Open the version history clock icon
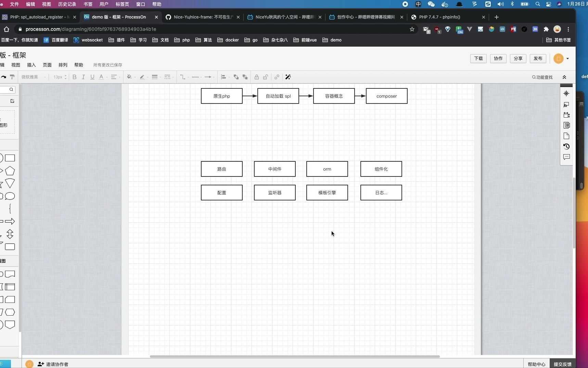The image size is (588, 368). (x=566, y=146)
